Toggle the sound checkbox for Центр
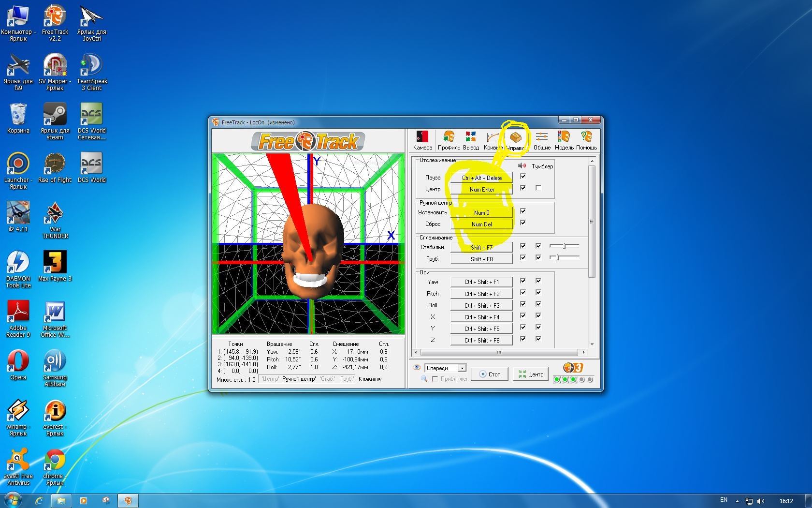Image resolution: width=812 pixels, height=508 pixels. [x=523, y=188]
